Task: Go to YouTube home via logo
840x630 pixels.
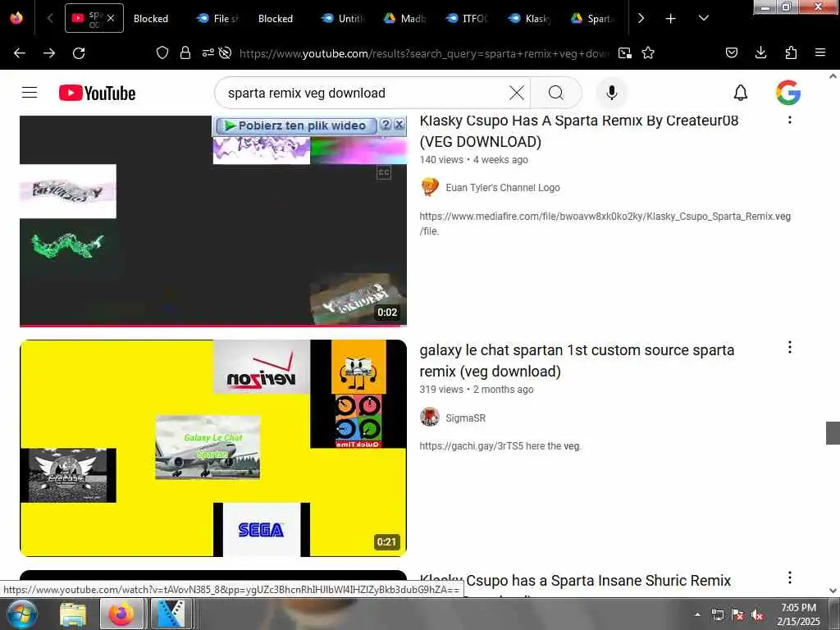Action: (x=97, y=94)
